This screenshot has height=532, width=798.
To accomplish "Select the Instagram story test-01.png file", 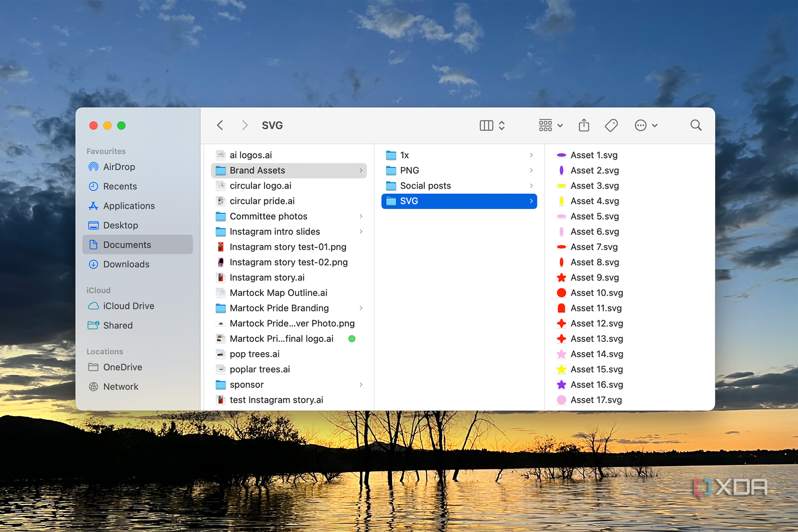I will point(288,247).
